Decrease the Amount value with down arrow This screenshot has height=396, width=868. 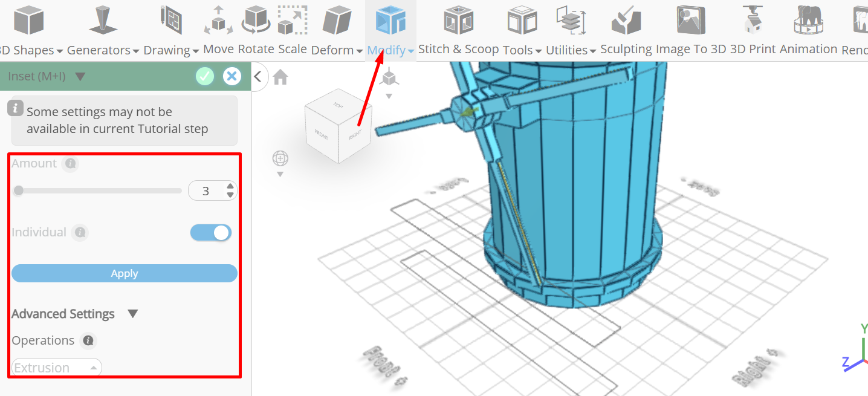230,195
